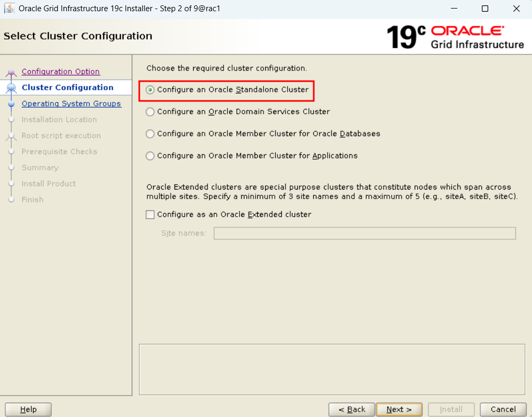Viewport: 532px width, 417px height.
Task: Click the Configuration Option step marker icon
Action: [11, 72]
